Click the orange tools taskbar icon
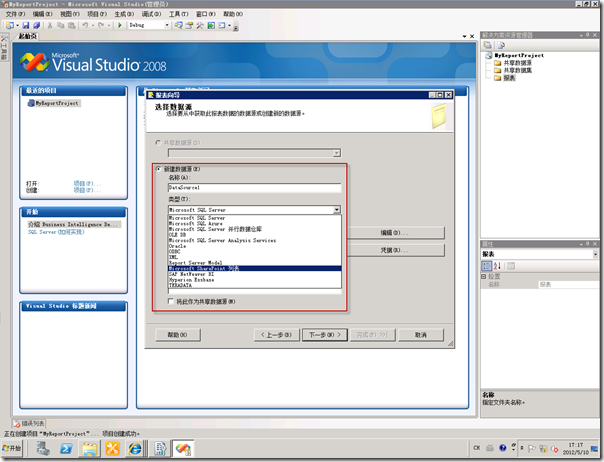The width and height of the screenshot is (604, 462). coord(112,449)
